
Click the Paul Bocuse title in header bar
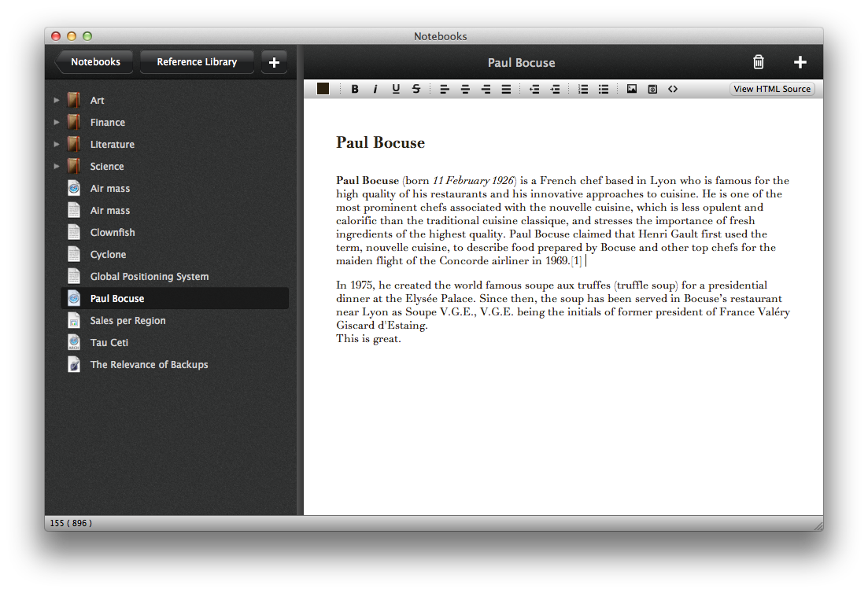pyautogui.click(x=521, y=62)
